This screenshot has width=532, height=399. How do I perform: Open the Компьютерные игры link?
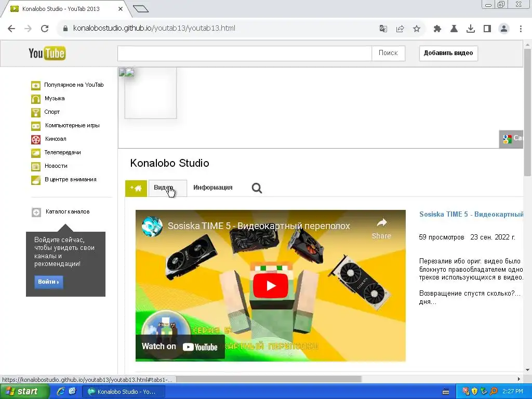(x=72, y=126)
